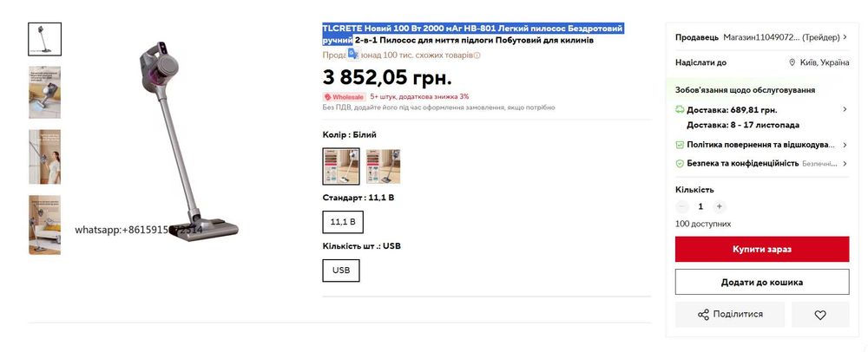Expand the Доставка 689,81 грн. chevron
Viewport: 868px width, 352px height.
click(845, 109)
